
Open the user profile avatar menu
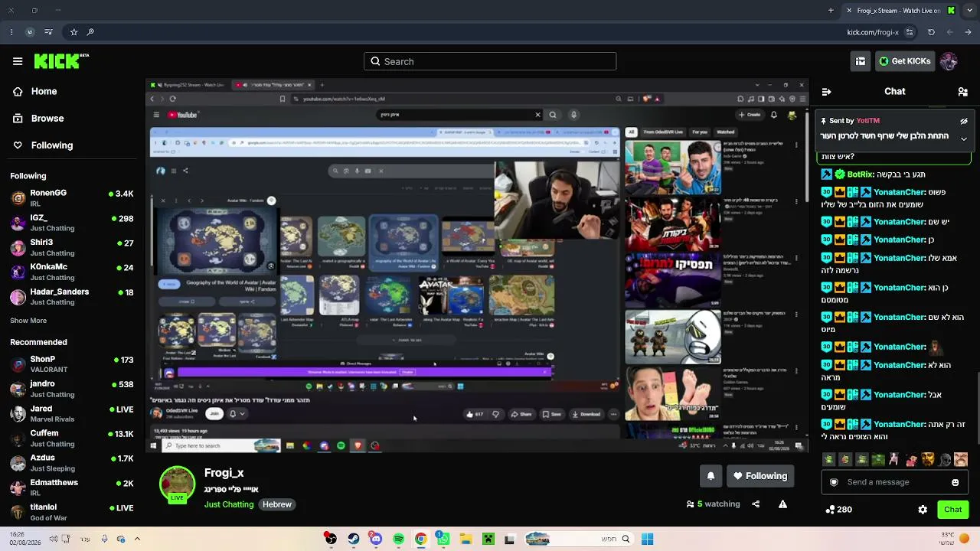click(x=949, y=61)
